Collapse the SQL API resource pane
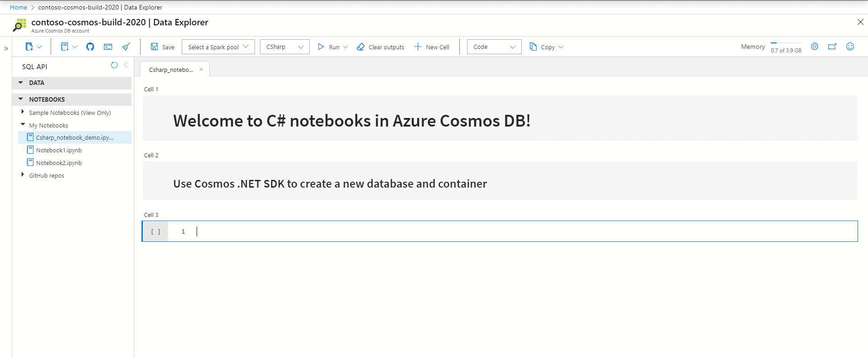Viewport: 868px width, 358px height. click(x=126, y=65)
